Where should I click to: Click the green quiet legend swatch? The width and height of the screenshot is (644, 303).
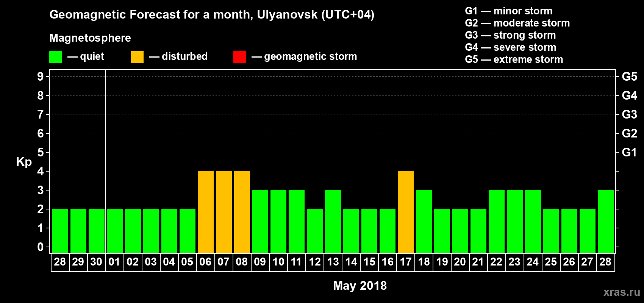click(x=55, y=57)
